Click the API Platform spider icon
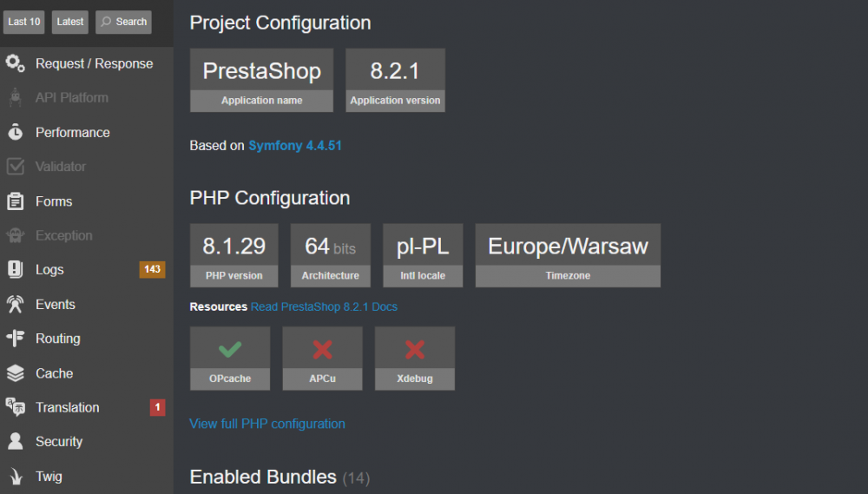Screen dimensions: 868x494 (x=16, y=98)
